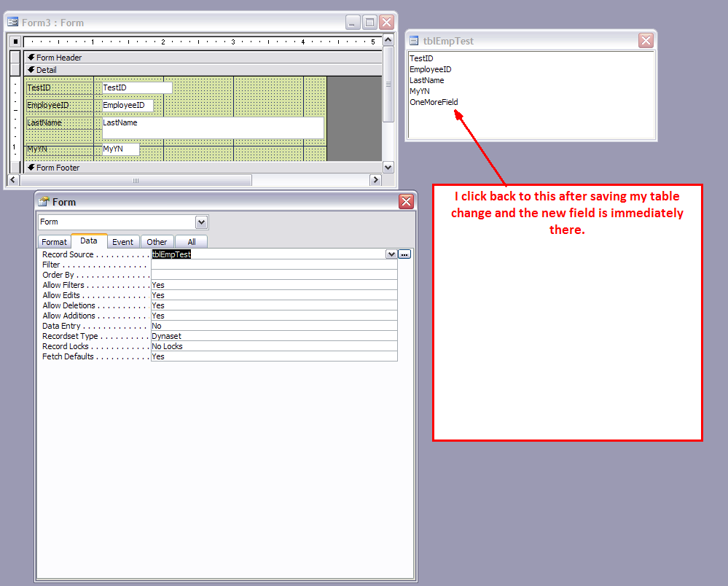Click the Form Footer section bar
This screenshot has width=728, height=586.
[203, 168]
